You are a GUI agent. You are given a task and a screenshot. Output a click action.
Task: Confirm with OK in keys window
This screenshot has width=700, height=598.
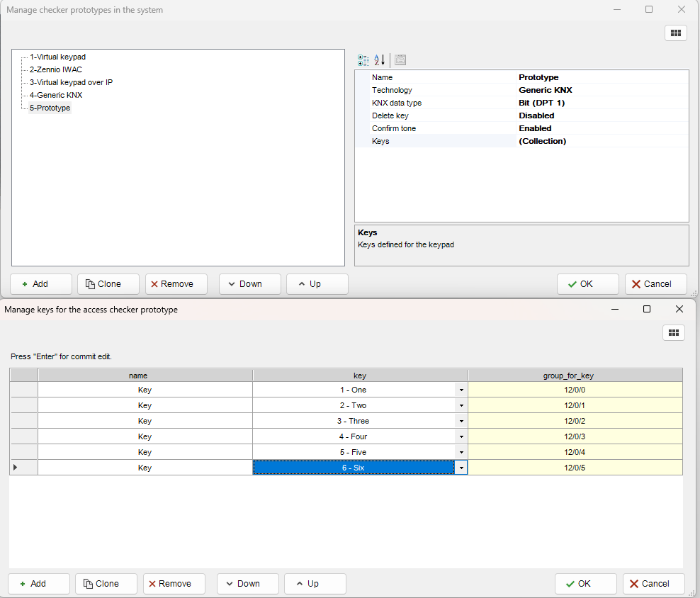[x=585, y=584]
